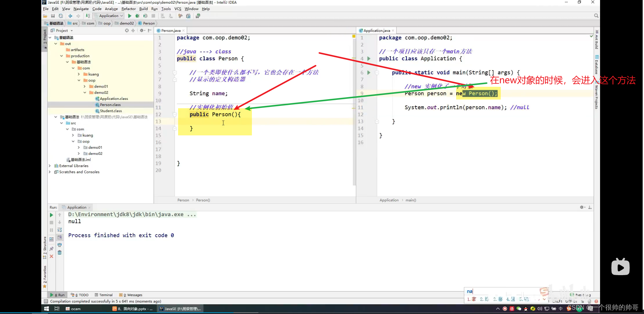Click the Open folder toolbar icon
Screen dimensions: 644x314
coord(45,16)
